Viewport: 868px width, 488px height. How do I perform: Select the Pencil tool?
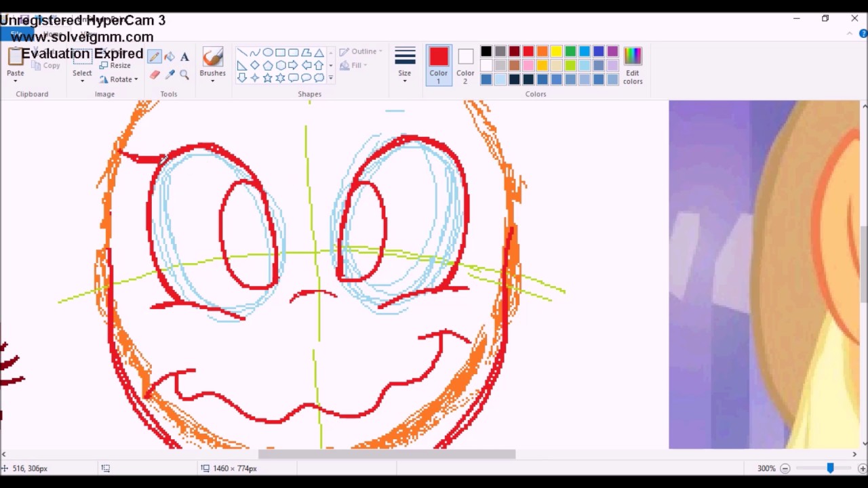[155, 57]
